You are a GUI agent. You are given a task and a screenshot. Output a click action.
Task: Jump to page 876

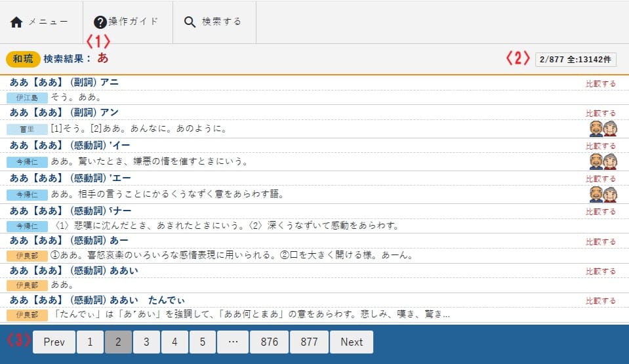tap(269, 342)
